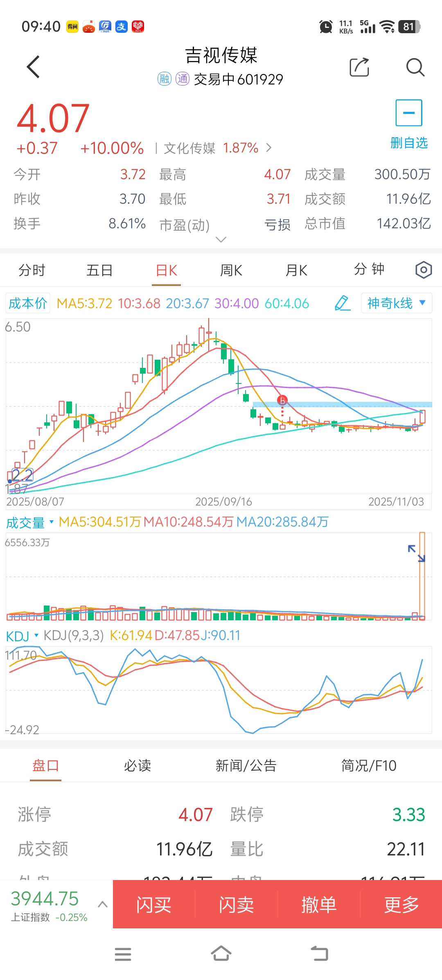Screen dimensions: 442x980
Task: Tap the 60:4.06 moving average label
Action: pyautogui.click(x=287, y=303)
